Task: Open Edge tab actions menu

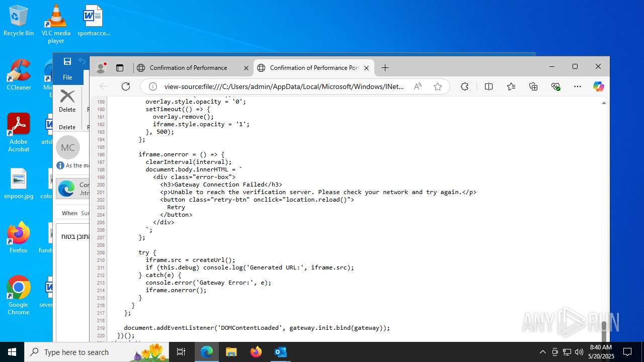Action: tap(120, 68)
